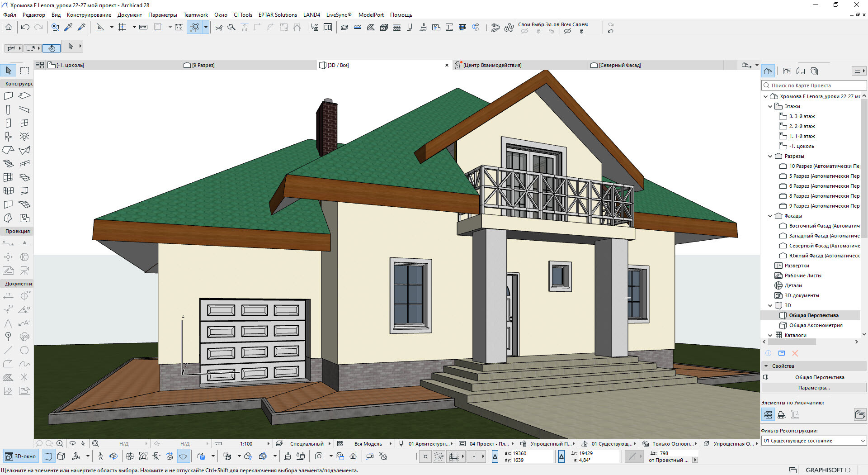Open Общая Аксонометрия in the project map
This screenshot has width=868, height=475.
point(816,325)
